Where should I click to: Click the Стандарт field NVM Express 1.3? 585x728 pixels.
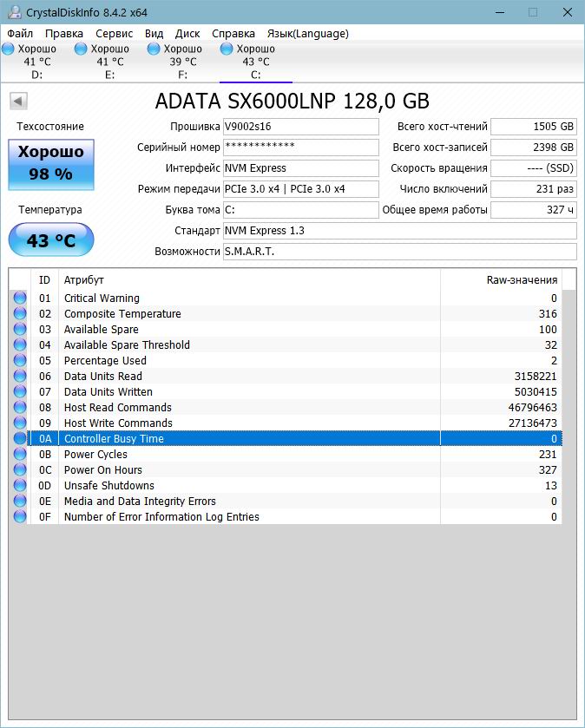tap(400, 230)
